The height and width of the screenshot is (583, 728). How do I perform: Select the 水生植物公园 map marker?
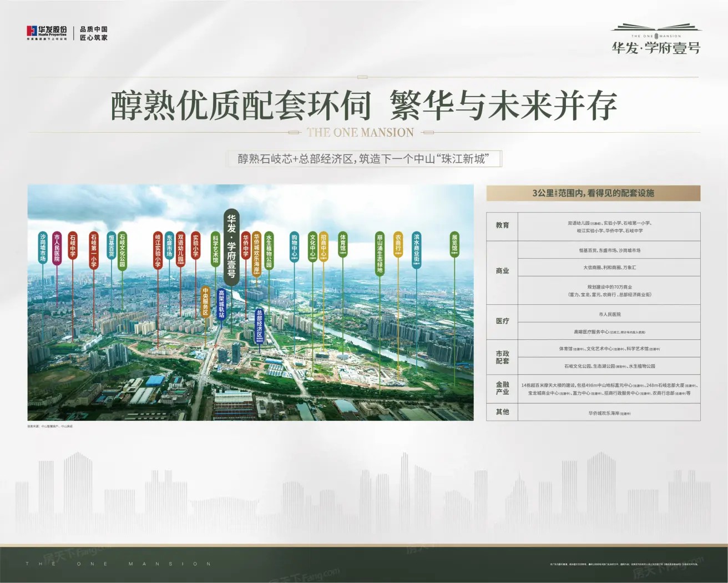(x=269, y=250)
